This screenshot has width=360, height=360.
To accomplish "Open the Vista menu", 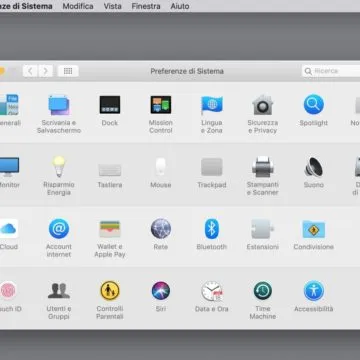I will pos(113,6).
